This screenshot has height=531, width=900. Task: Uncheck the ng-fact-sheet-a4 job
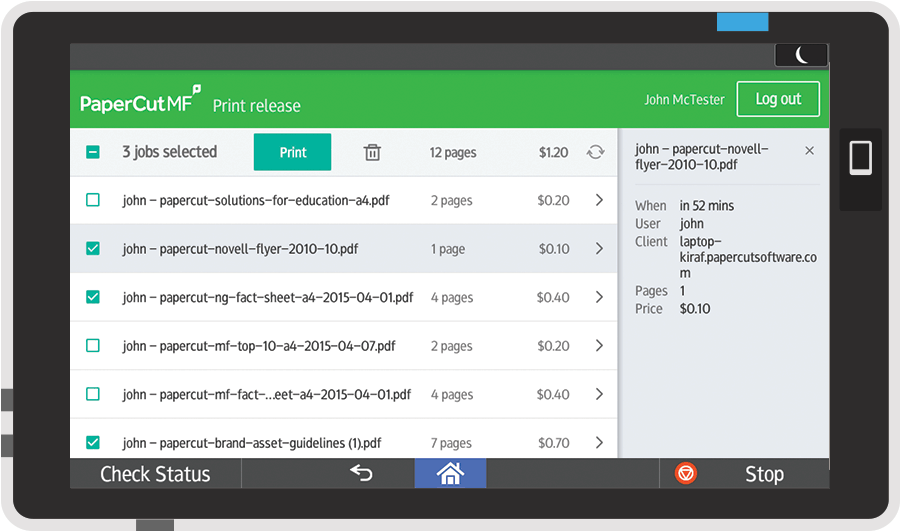(93, 297)
